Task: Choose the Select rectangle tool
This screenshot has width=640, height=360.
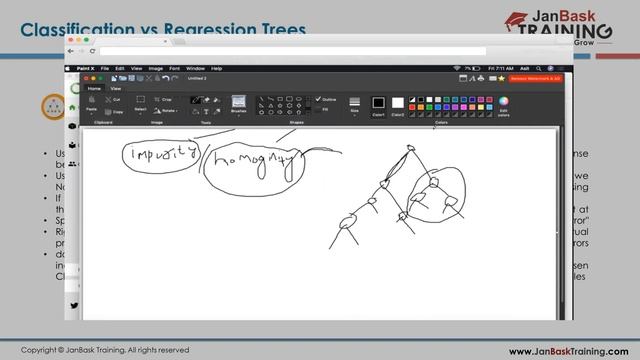Action: pyautogui.click(x=140, y=100)
